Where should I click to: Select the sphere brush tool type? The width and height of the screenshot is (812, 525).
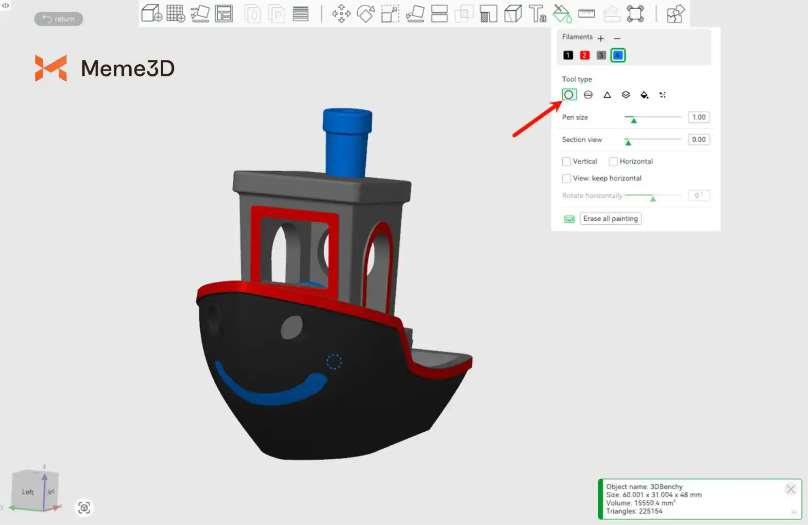coord(588,95)
